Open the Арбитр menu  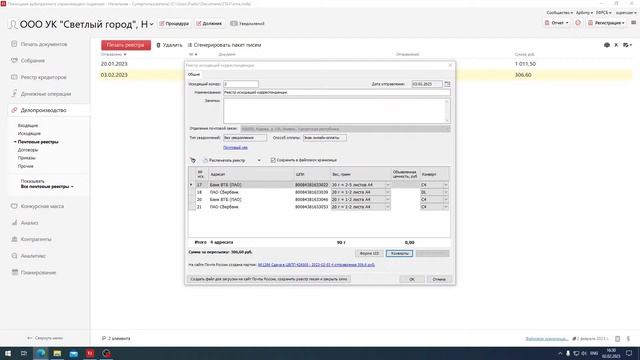point(584,13)
